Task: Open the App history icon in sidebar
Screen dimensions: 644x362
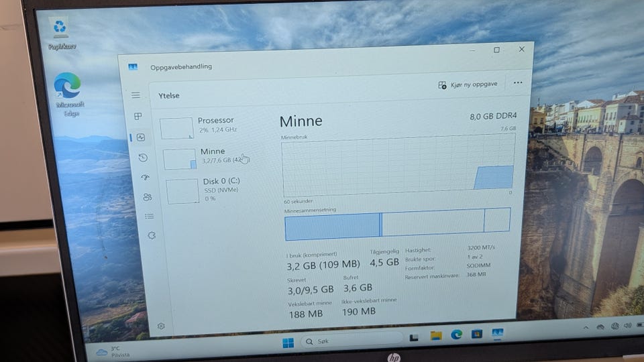Action: coord(143,158)
